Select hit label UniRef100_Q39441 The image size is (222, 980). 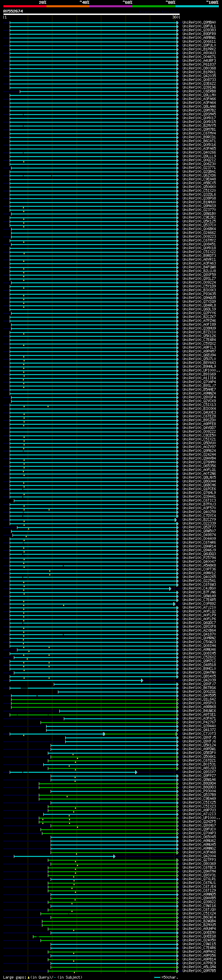199,496
